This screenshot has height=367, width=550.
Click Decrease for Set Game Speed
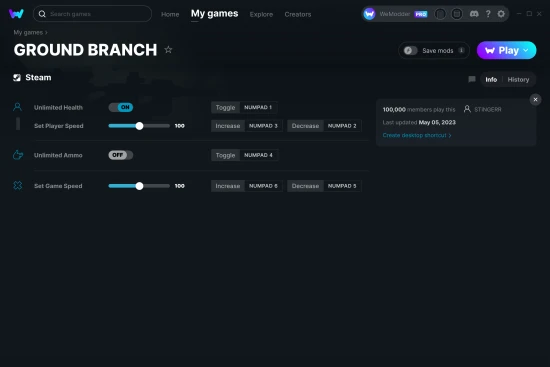click(305, 186)
